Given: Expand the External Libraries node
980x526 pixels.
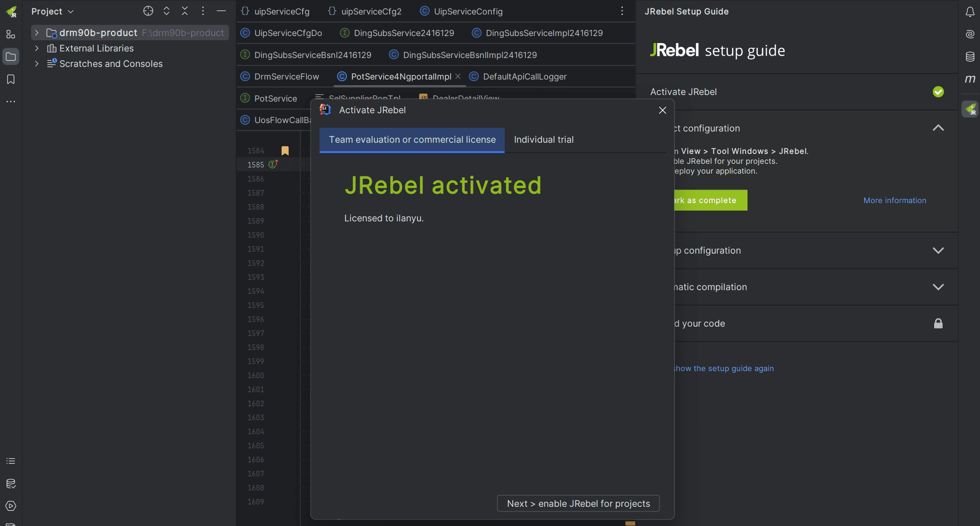Looking at the screenshot, I should (x=36, y=48).
